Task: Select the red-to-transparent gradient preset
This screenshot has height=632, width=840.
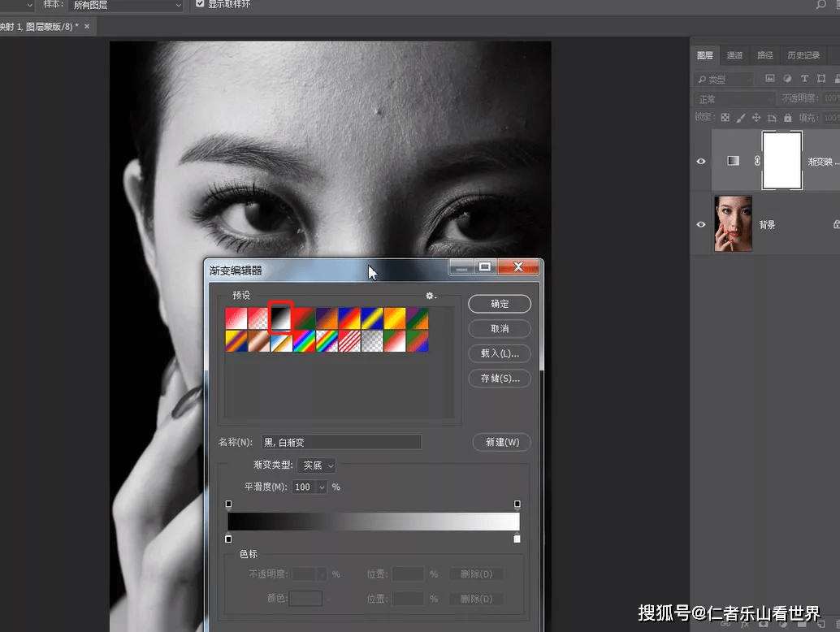Action: point(258,318)
